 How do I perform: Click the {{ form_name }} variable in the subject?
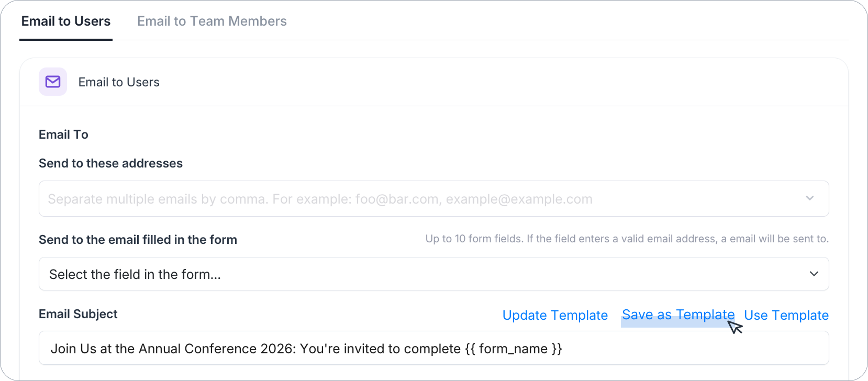[x=513, y=349]
